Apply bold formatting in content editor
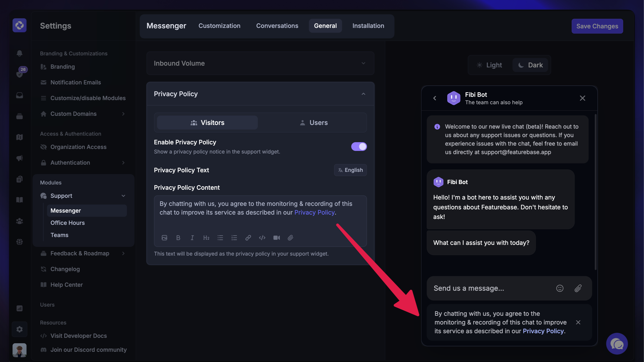644x362 pixels. coord(178,237)
